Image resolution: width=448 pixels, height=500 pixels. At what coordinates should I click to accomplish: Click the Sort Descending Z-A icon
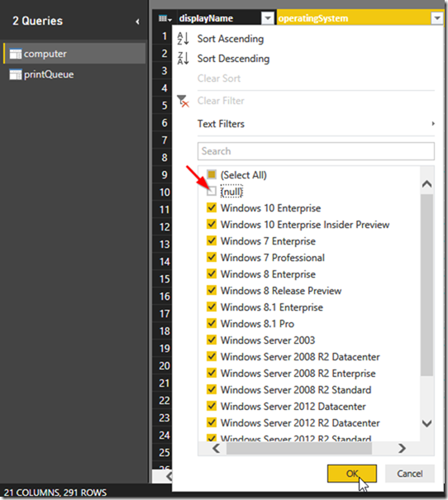pos(183,59)
